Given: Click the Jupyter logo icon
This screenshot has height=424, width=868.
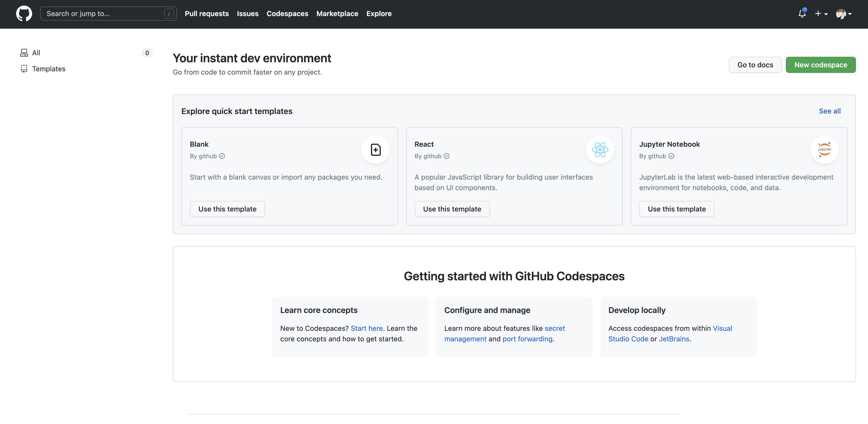Looking at the screenshot, I should pos(824,150).
